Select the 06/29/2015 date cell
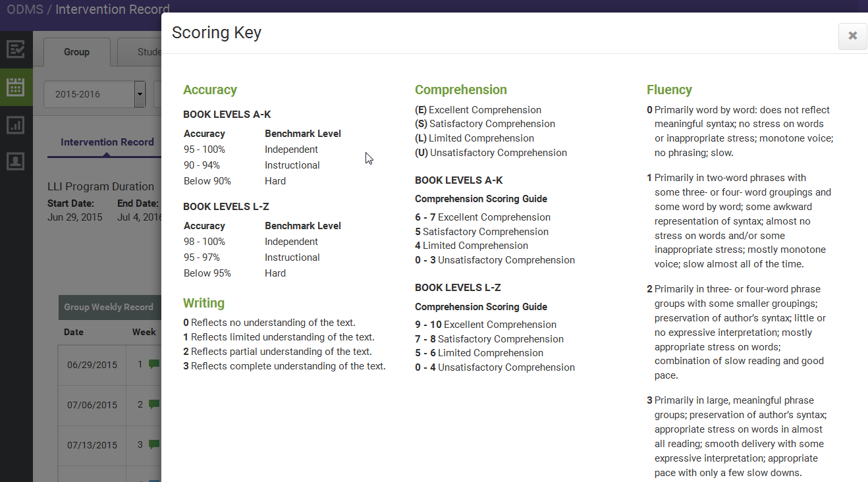The height and width of the screenshot is (482, 868). tap(92, 364)
